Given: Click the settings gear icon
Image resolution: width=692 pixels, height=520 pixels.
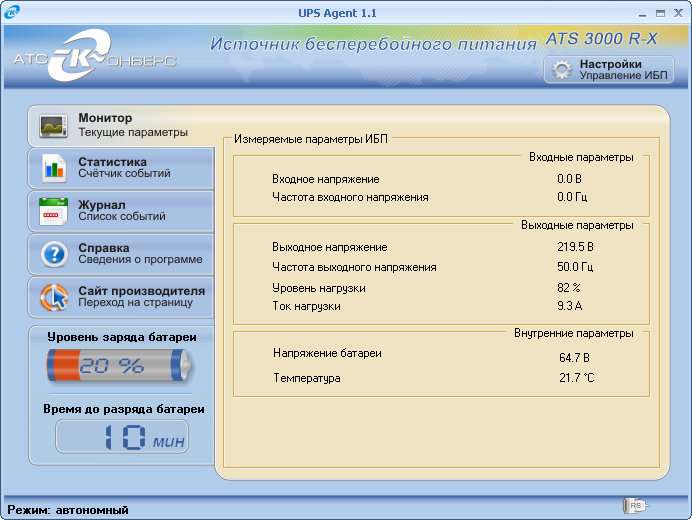Looking at the screenshot, I should (561, 70).
